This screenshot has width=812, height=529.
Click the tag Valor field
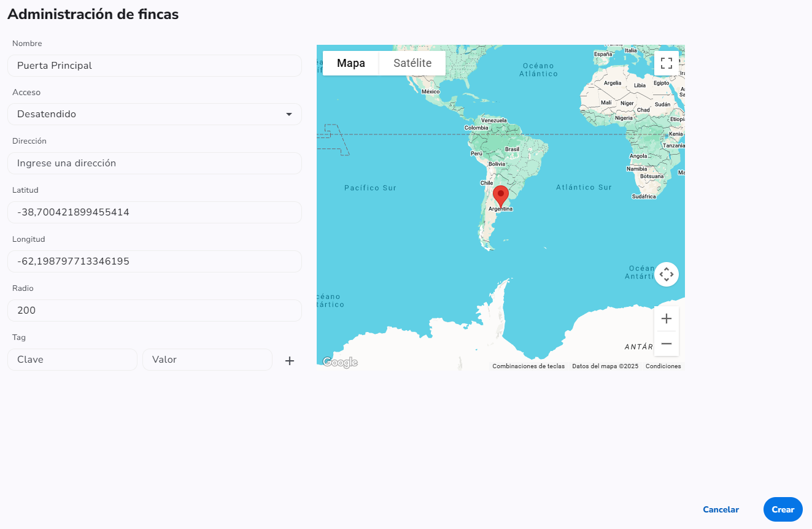point(207,360)
